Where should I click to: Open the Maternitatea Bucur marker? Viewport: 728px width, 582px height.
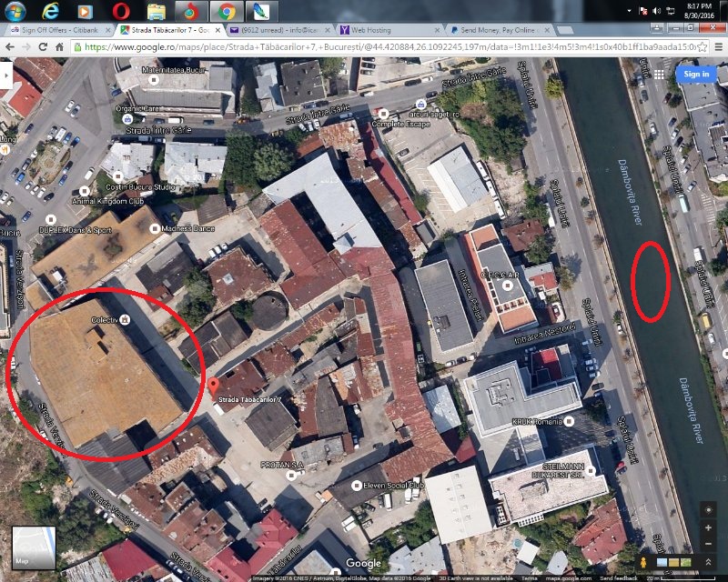[155, 79]
